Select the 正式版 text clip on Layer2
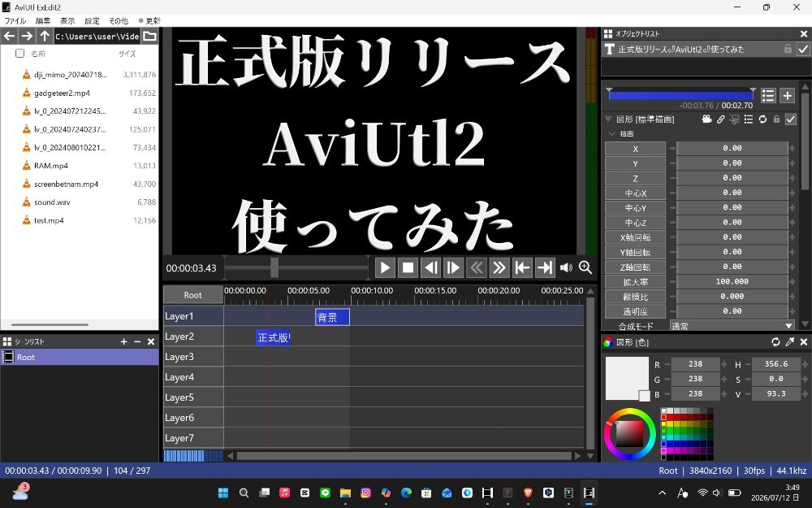Viewport: 812px width, 508px height. pyautogui.click(x=273, y=337)
